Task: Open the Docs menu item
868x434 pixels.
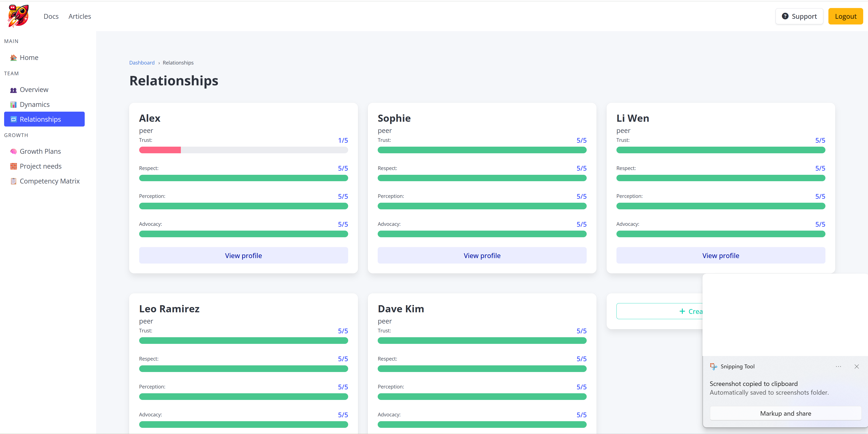Action: coord(51,16)
